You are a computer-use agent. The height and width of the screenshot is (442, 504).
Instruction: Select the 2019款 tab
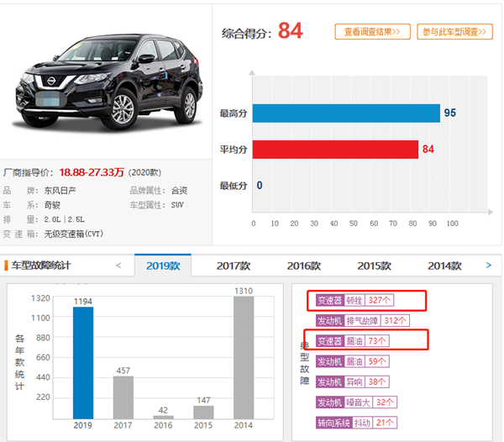tap(163, 266)
